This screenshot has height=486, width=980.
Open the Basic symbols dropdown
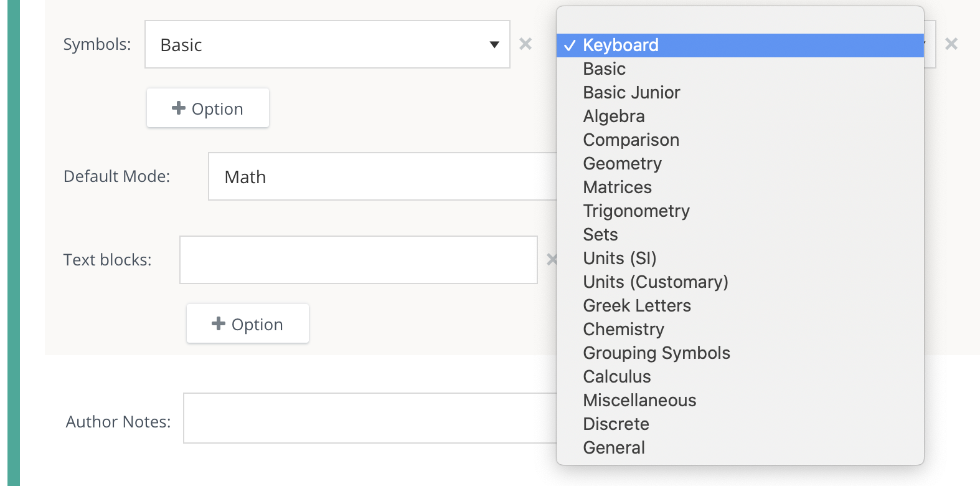coord(327,44)
